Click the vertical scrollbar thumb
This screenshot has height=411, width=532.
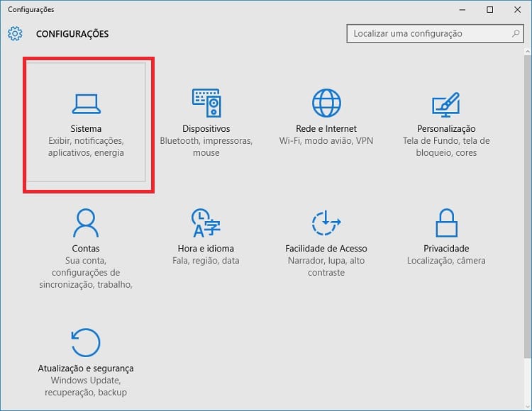tap(528, 206)
